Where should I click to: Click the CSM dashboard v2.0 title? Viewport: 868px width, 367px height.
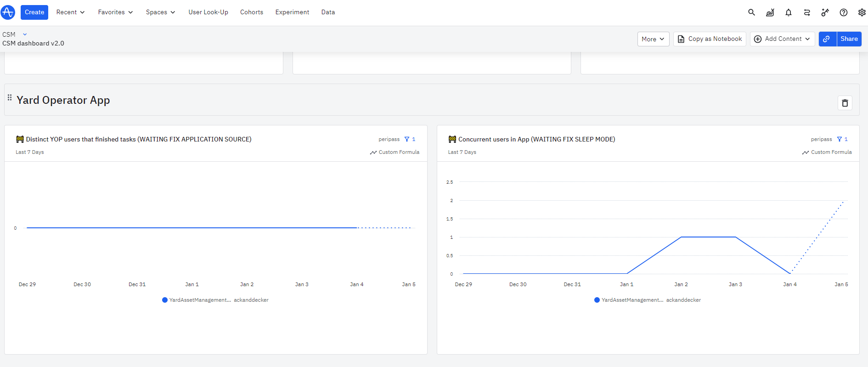pyautogui.click(x=33, y=43)
